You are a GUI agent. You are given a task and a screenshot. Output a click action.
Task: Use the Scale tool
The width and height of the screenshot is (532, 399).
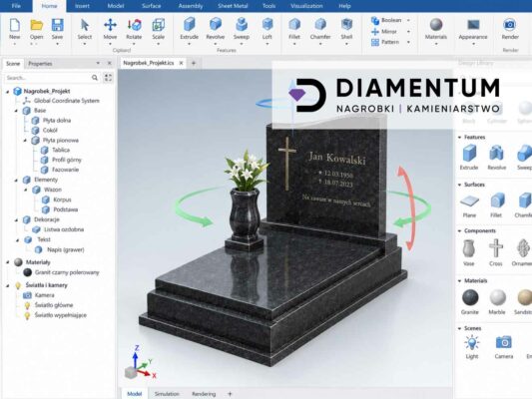158,25
